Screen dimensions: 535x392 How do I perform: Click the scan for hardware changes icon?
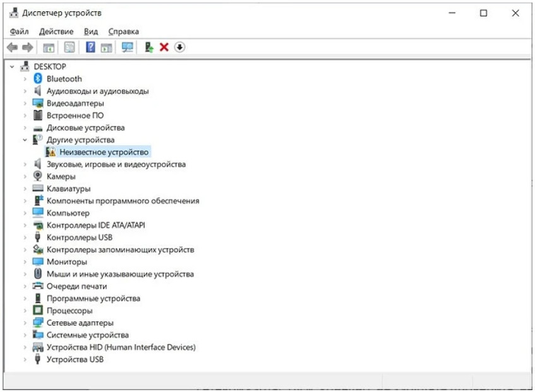pos(128,47)
